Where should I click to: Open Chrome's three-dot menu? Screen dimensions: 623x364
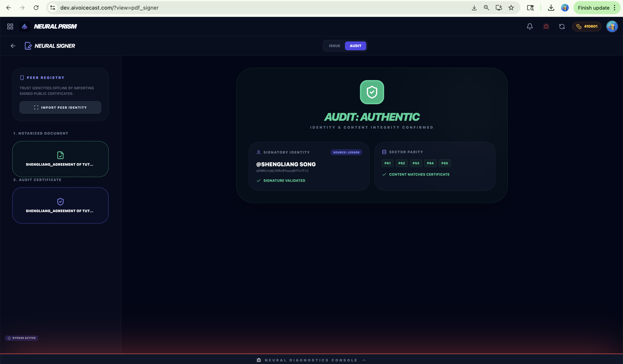615,8
